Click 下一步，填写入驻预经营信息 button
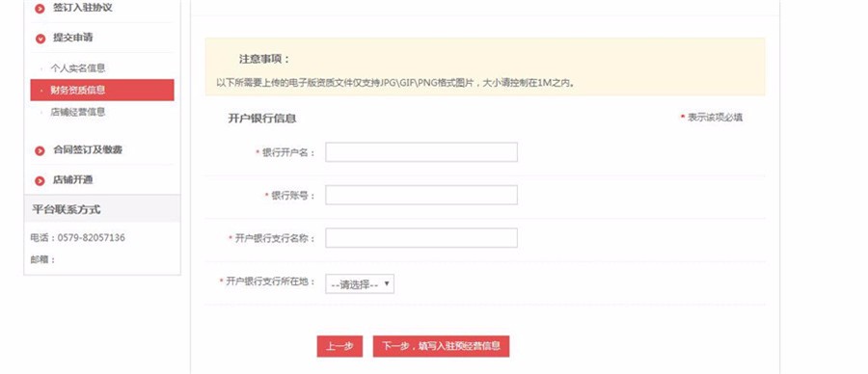 click(441, 346)
